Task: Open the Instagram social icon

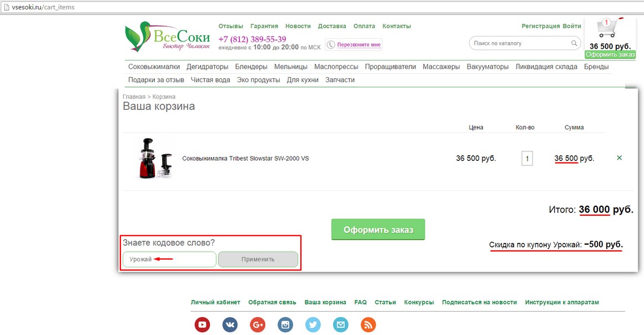Action: pos(285,324)
